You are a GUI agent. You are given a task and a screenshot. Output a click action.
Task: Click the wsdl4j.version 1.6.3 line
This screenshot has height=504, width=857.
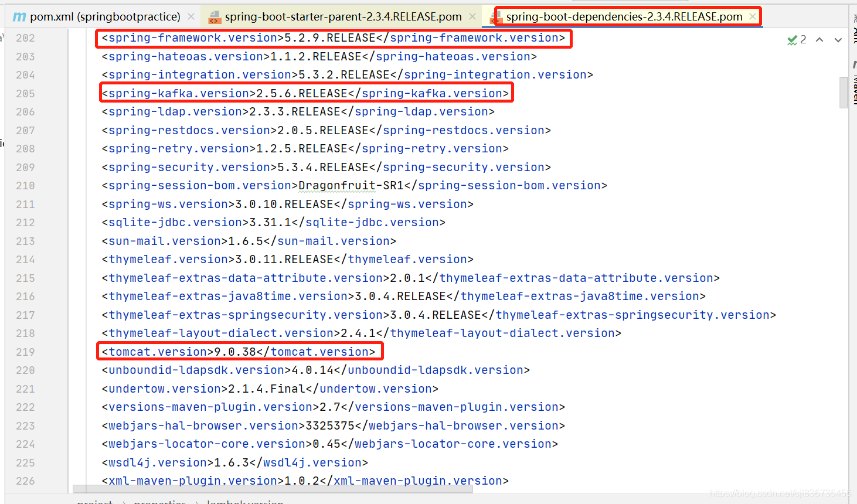[x=235, y=463]
